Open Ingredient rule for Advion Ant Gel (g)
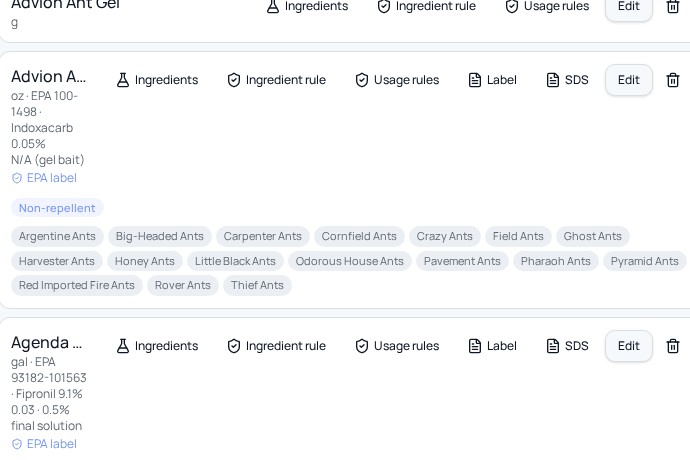Image resolution: width=690 pixels, height=460 pixels. pos(426,6)
